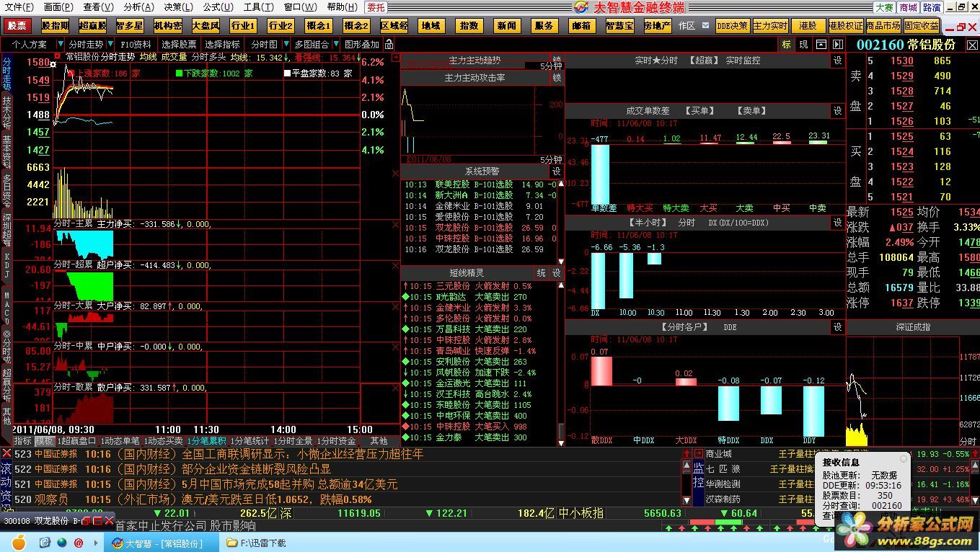Open the 新闻 toolbar button
Screen dimensions: 980x552
click(506, 26)
